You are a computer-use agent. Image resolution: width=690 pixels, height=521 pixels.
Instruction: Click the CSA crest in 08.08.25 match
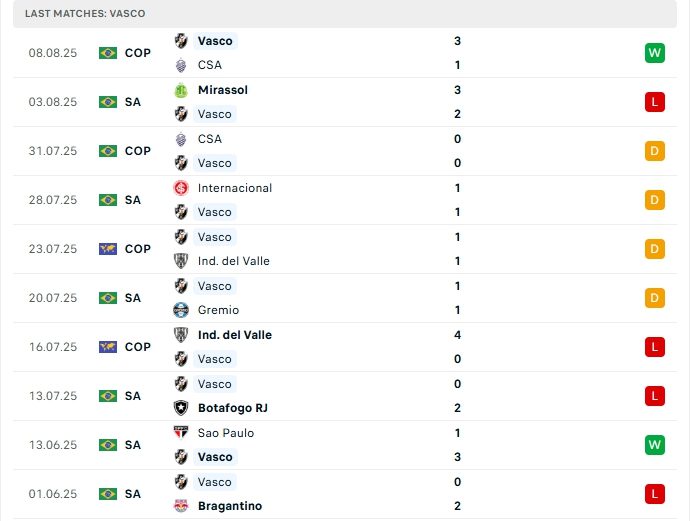pos(181,65)
